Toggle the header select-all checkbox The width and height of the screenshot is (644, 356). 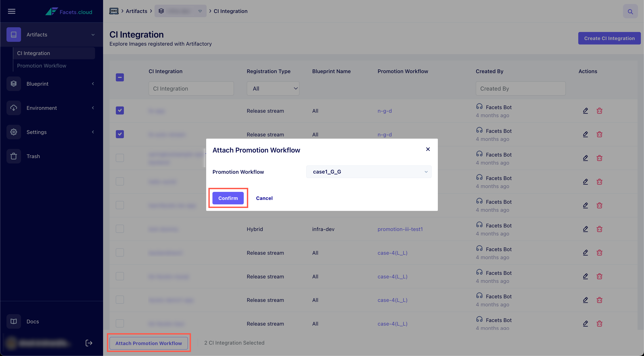[120, 77]
